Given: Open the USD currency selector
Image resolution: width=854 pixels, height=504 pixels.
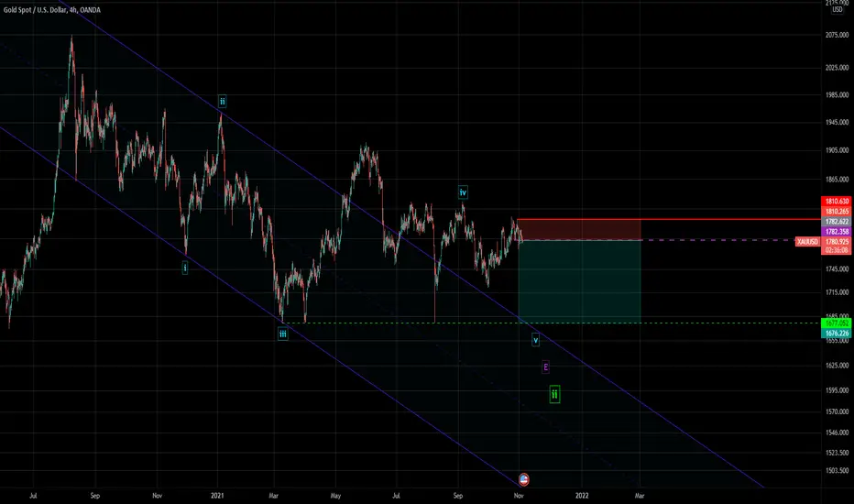Looking at the screenshot, I should [838, 10].
